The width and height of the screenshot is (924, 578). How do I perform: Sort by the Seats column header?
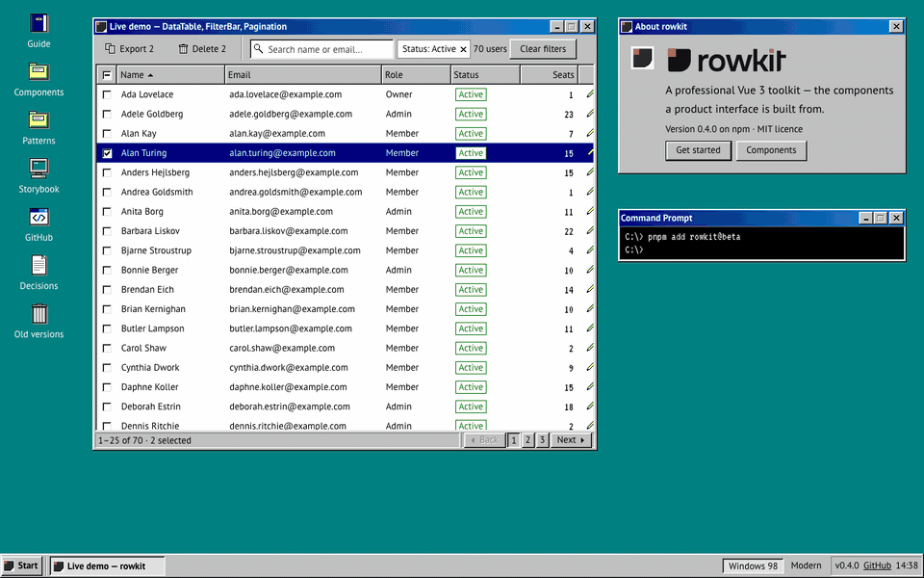(x=550, y=75)
